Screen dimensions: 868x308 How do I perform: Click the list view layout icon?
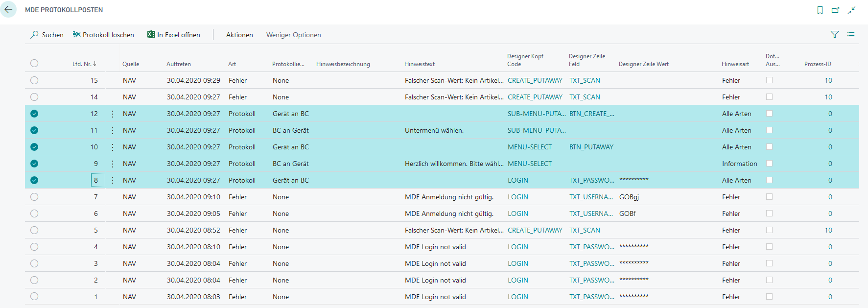(x=851, y=35)
